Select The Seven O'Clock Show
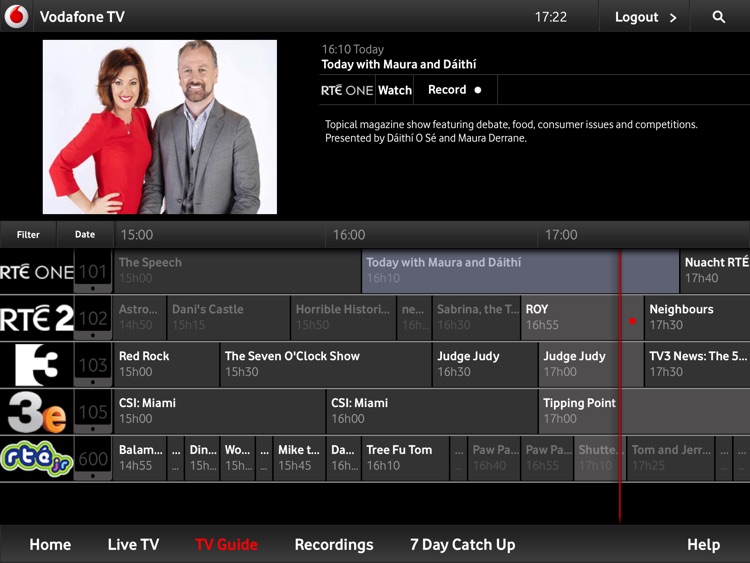Viewport: 750px width, 563px height. [x=326, y=365]
